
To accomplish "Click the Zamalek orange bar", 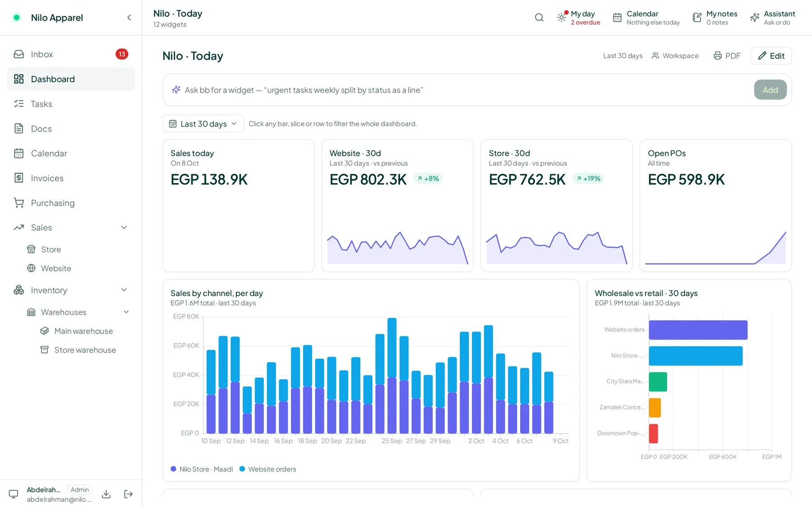I will click(655, 407).
